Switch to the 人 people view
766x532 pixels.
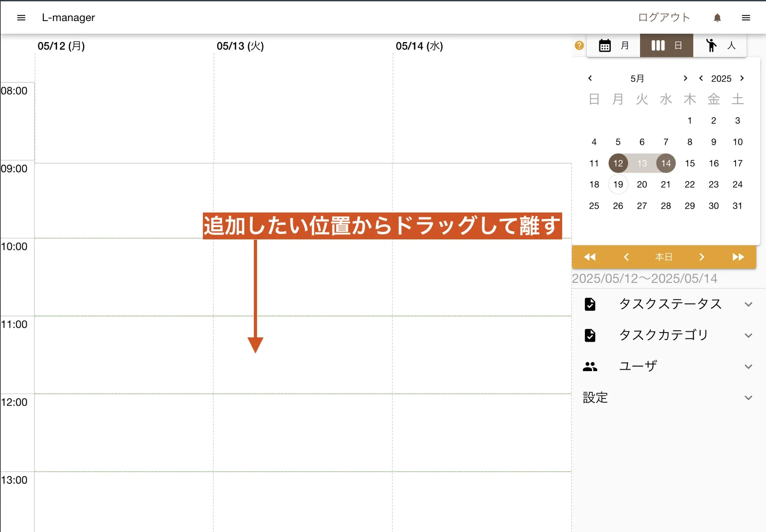[720, 45]
